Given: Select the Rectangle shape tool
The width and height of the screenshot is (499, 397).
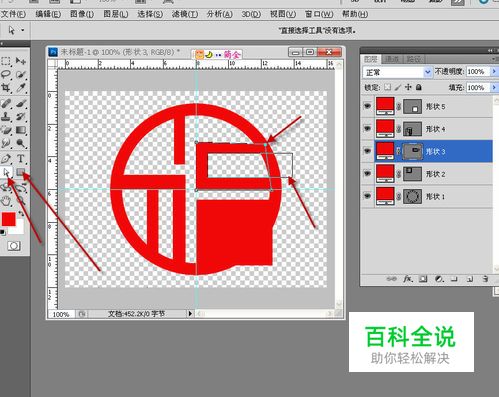Looking at the screenshot, I should (x=21, y=172).
